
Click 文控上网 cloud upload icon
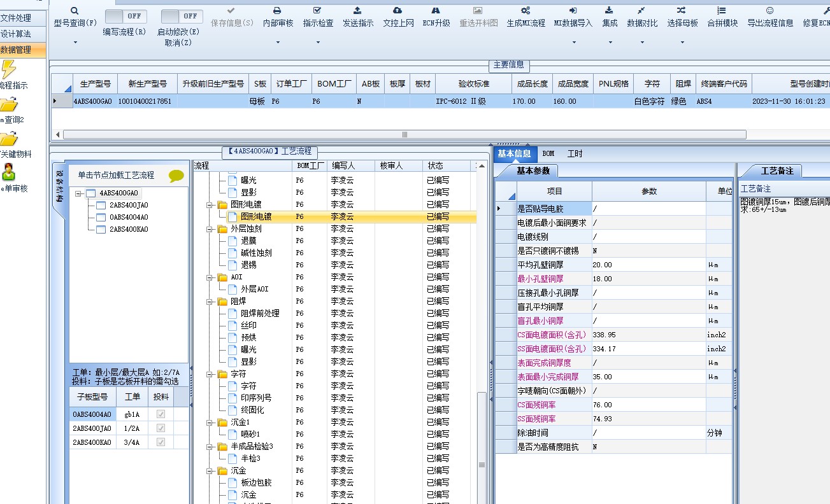click(398, 10)
